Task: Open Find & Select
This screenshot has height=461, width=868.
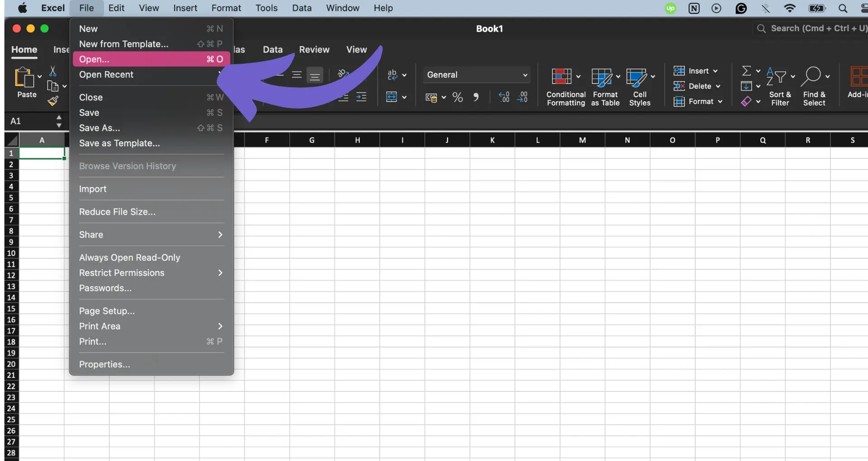Action: (x=815, y=87)
